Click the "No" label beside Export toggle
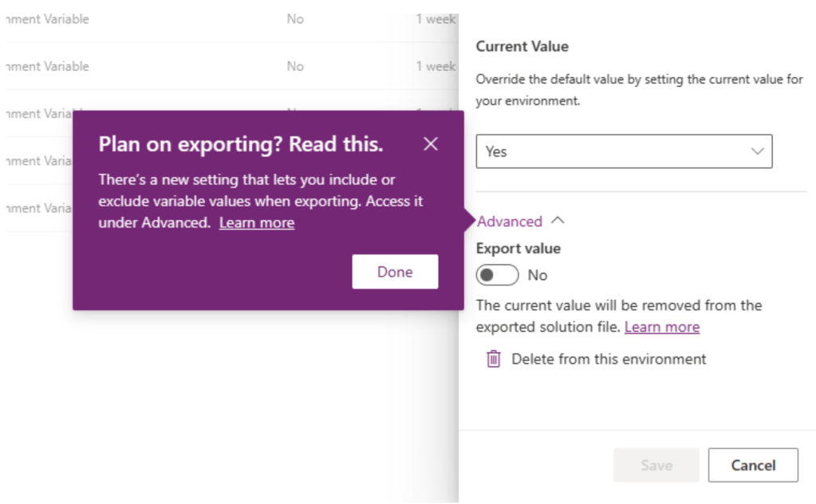This screenshot has width=816, height=504. pyautogui.click(x=538, y=275)
